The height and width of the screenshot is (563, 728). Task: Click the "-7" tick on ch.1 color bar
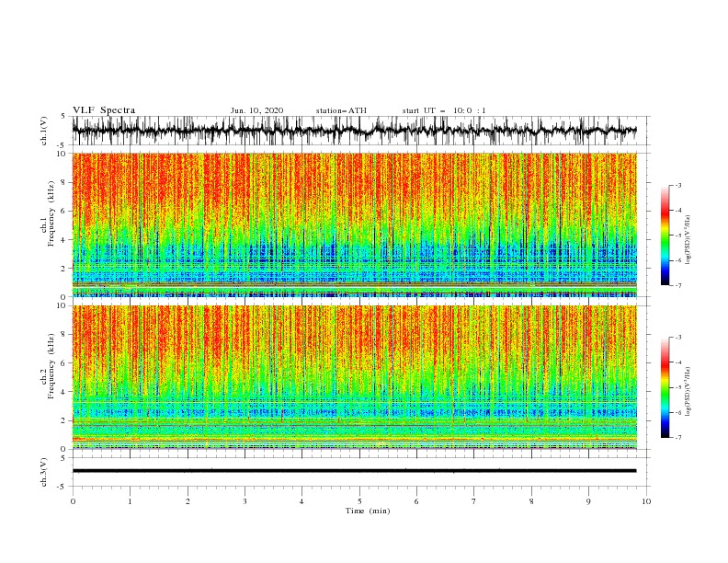(677, 285)
